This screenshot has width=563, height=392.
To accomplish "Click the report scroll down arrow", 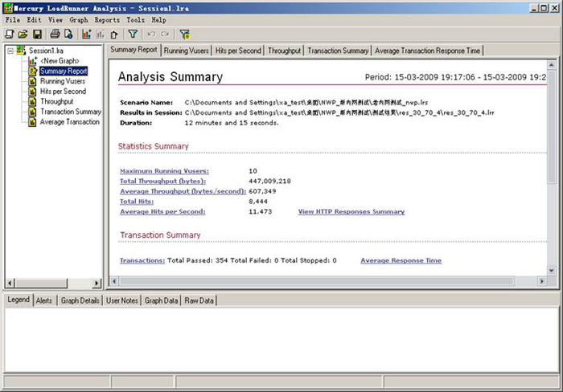I will 552,271.
